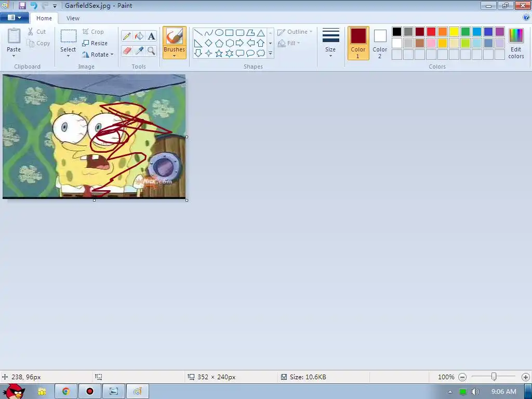Choose the Cloud callout shape
The height and width of the screenshot is (399, 532).
click(261, 54)
